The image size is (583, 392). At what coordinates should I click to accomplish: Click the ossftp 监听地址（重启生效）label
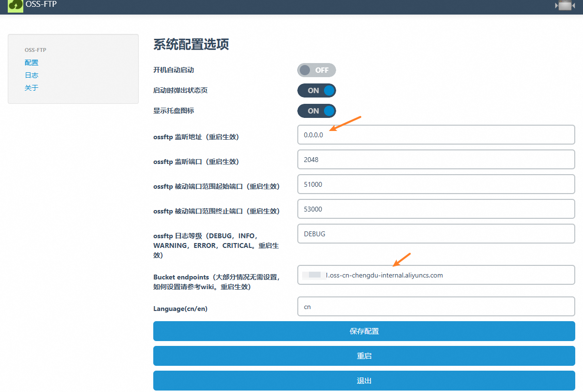[x=196, y=137]
